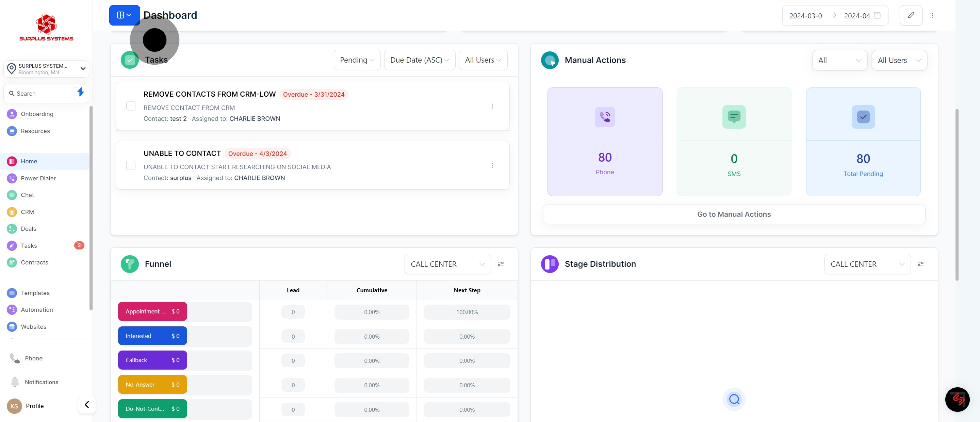Open the Due Date (ASC) sort dropdown

(419, 60)
